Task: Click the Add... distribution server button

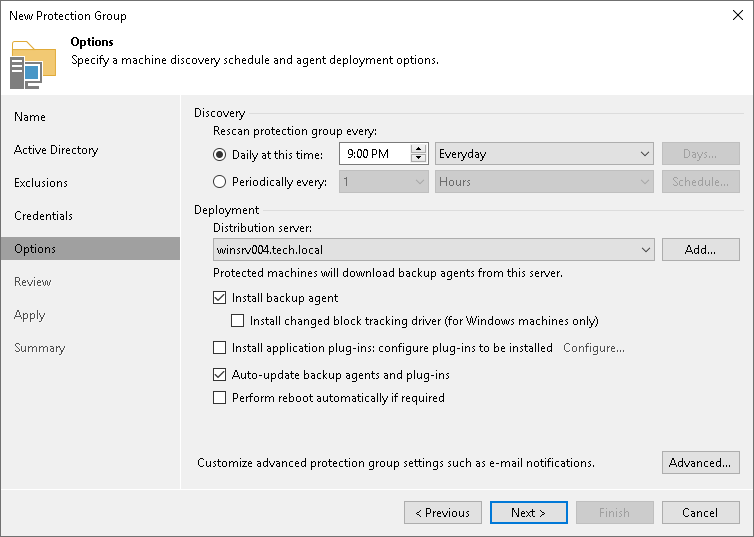Action: [701, 250]
